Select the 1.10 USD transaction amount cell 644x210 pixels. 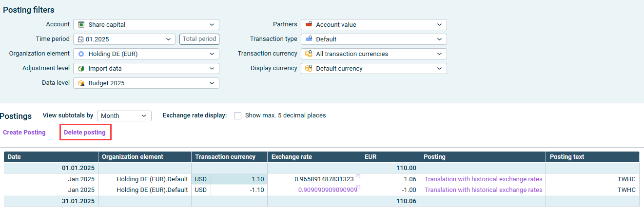coord(238,179)
